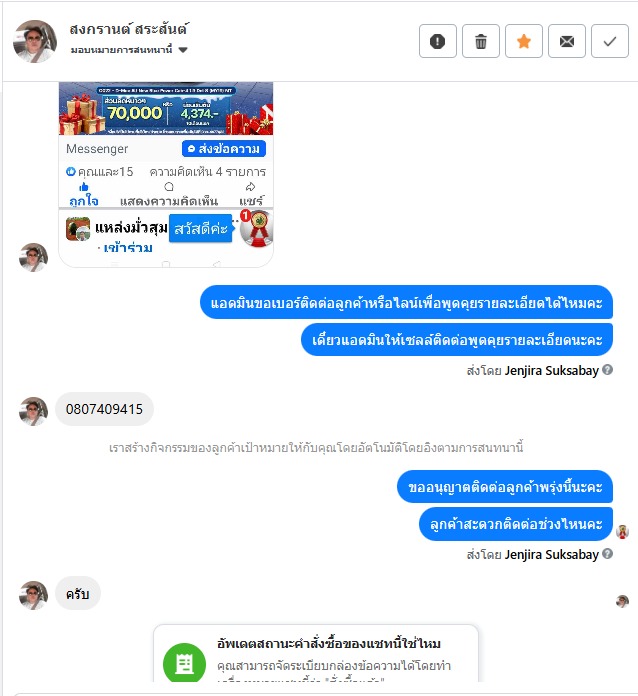Open the อัพเดตสถานะคำสั่งซื้อ suggestion card

[316, 653]
